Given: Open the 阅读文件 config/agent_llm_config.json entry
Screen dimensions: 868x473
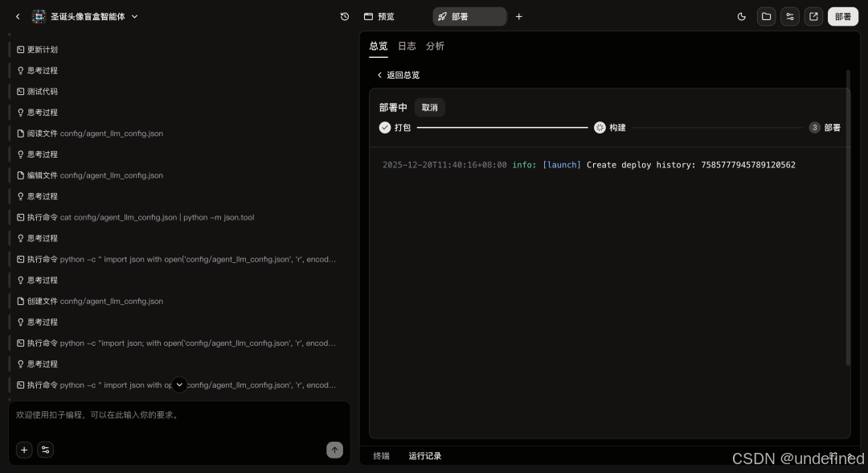Looking at the screenshot, I should coord(90,134).
